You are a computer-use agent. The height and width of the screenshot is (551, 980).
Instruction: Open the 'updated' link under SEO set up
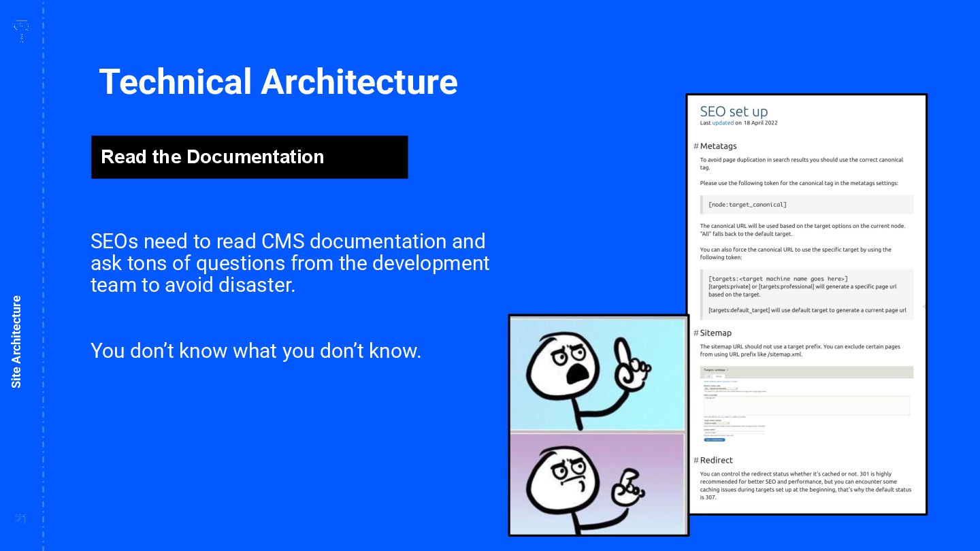click(x=723, y=123)
